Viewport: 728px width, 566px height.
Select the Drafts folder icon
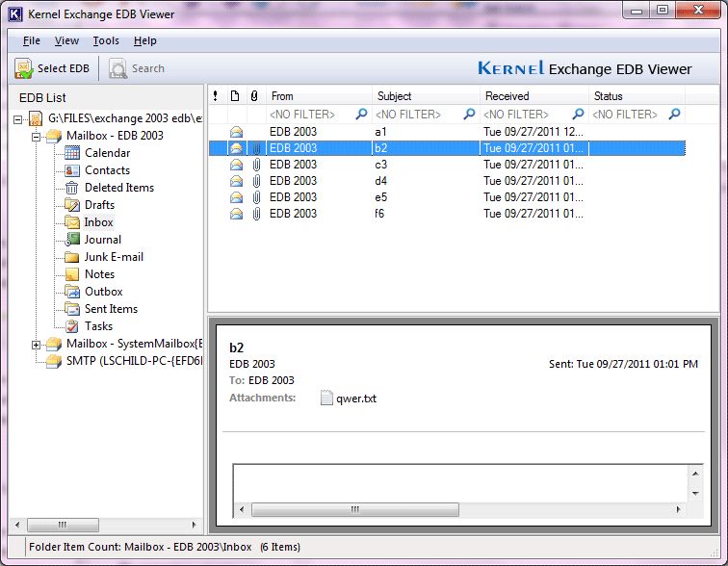72,205
